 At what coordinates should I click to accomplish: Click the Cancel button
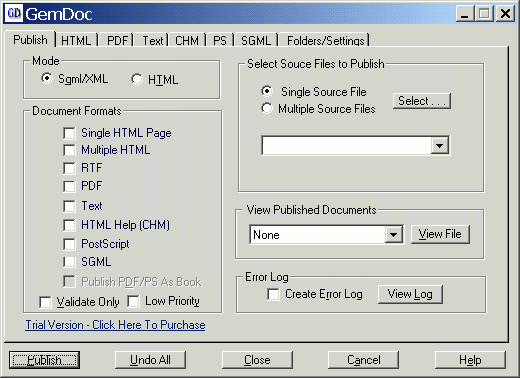coord(364,360)
